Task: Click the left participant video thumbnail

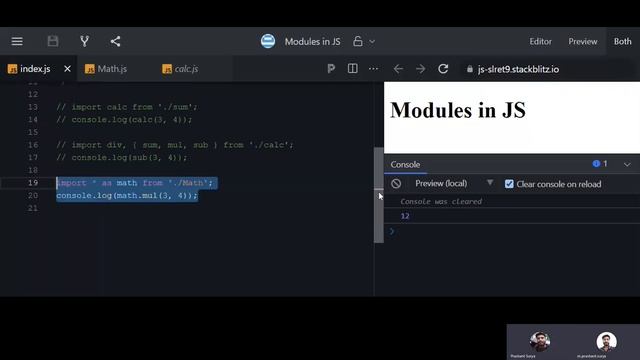Action: click(540, 342)
